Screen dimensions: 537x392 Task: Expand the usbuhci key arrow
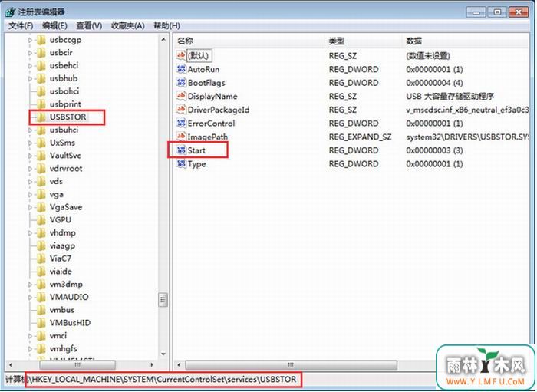tap(30, 130)
